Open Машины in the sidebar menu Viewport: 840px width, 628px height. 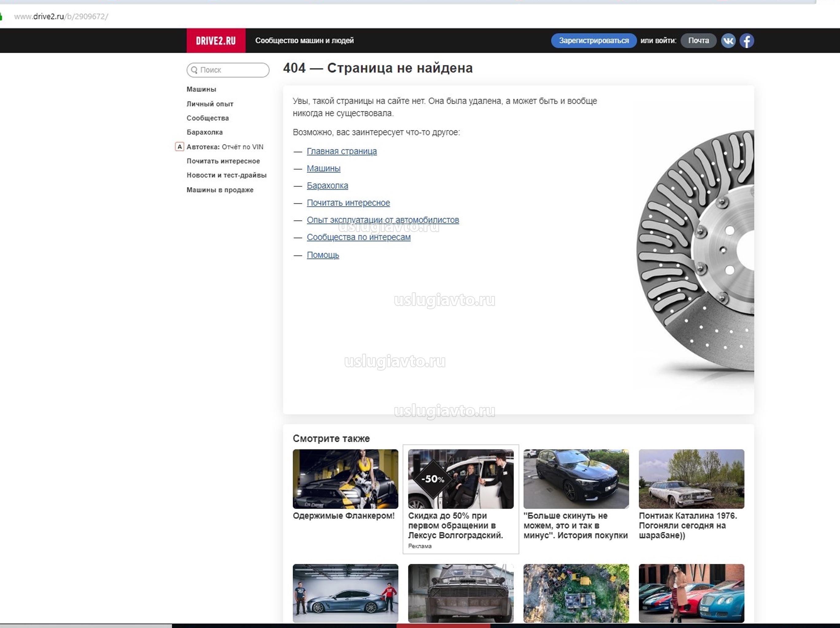tap(201, 89)
